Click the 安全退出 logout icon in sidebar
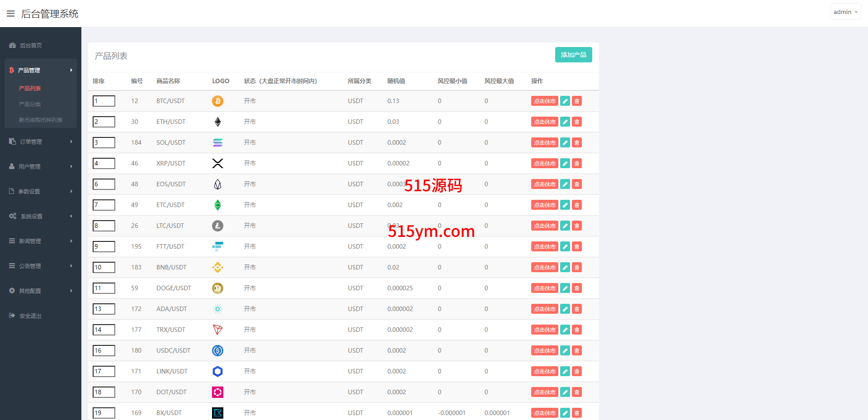 click(x=12, y=316)
